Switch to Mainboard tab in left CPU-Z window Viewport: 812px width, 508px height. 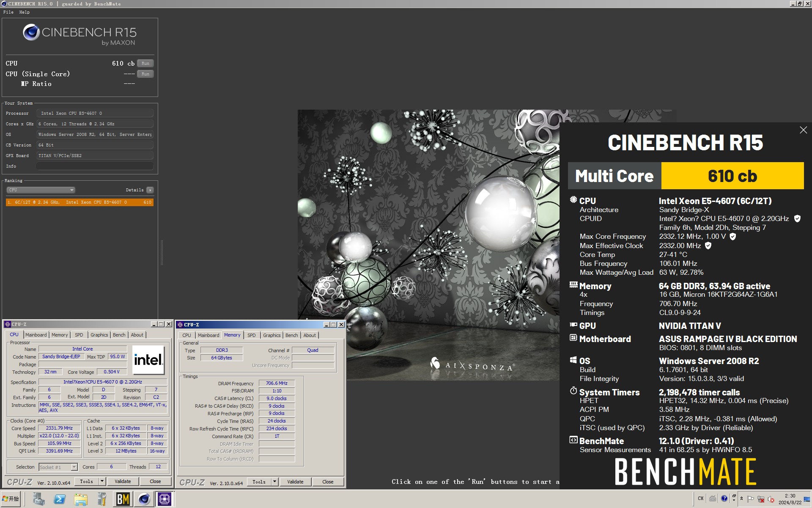coord(36,335)
